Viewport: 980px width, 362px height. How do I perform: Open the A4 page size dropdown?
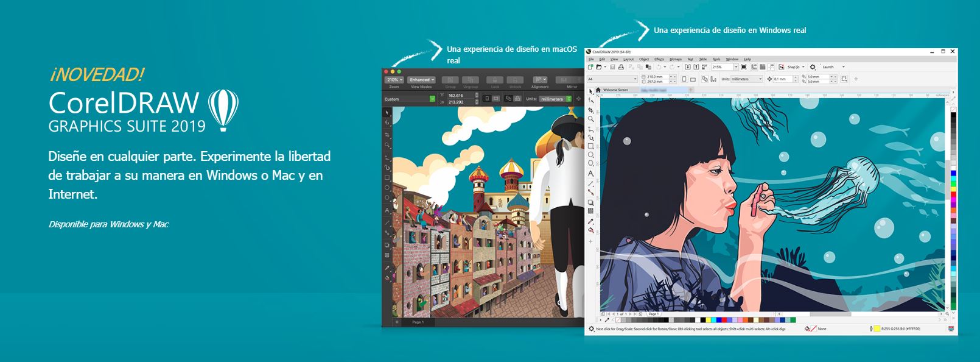612,79
